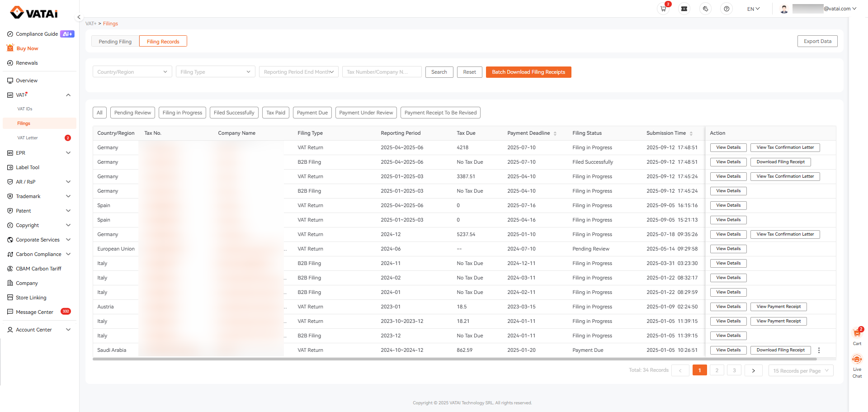Click the help question mark icon

coord(726,9)
